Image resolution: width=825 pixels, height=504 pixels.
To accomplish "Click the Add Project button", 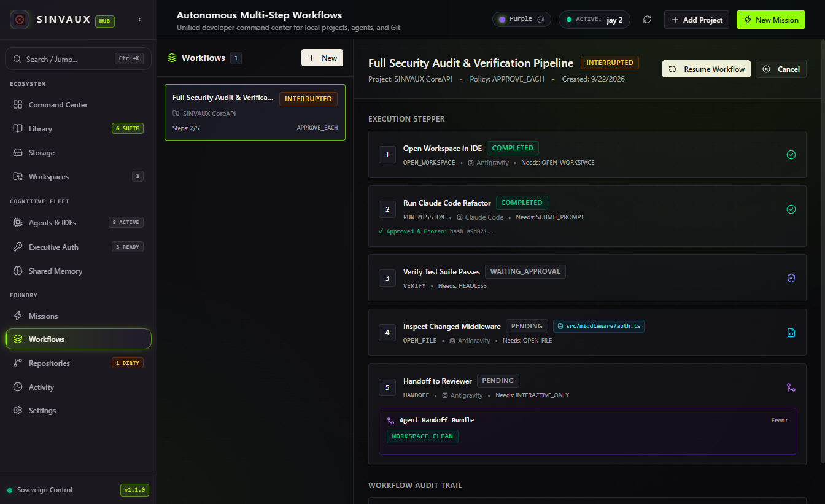I will (697, 20).
